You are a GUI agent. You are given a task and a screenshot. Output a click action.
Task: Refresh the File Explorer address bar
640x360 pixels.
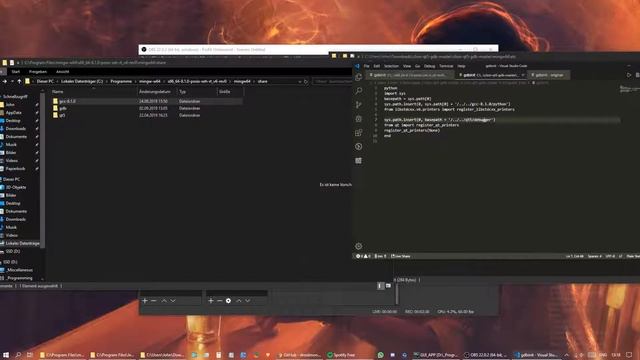(306, 82)
